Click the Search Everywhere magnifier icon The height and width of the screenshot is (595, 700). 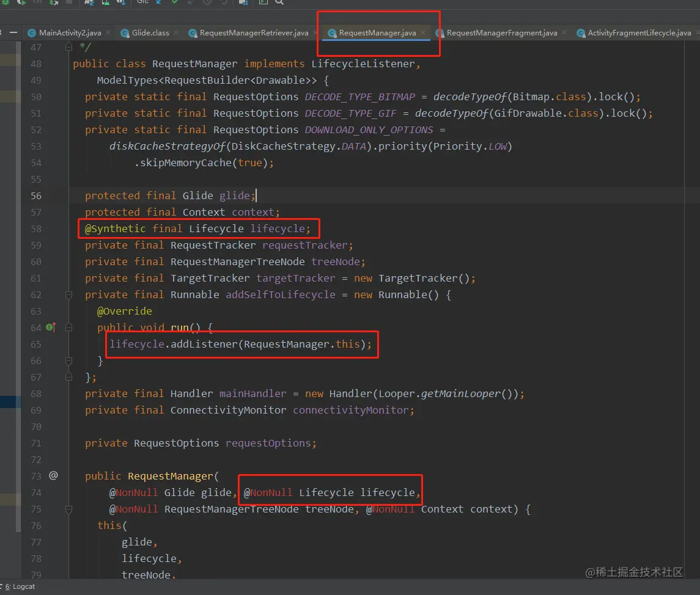point(279,2)
